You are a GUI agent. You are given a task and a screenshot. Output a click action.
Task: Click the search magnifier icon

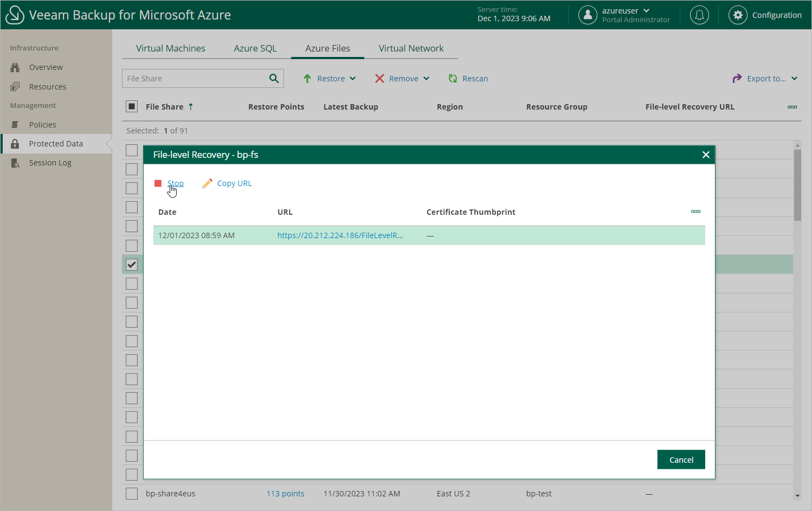(x=274, y=79)
